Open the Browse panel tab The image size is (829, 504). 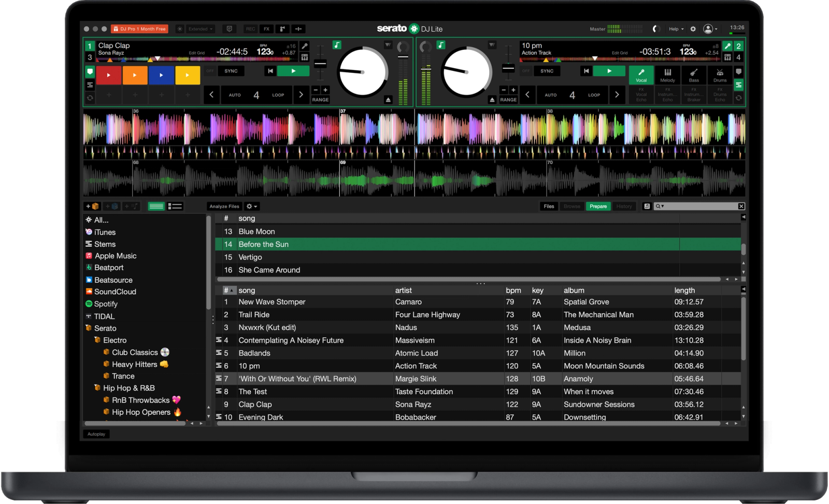pyautogui.click(x=572, y=206)
